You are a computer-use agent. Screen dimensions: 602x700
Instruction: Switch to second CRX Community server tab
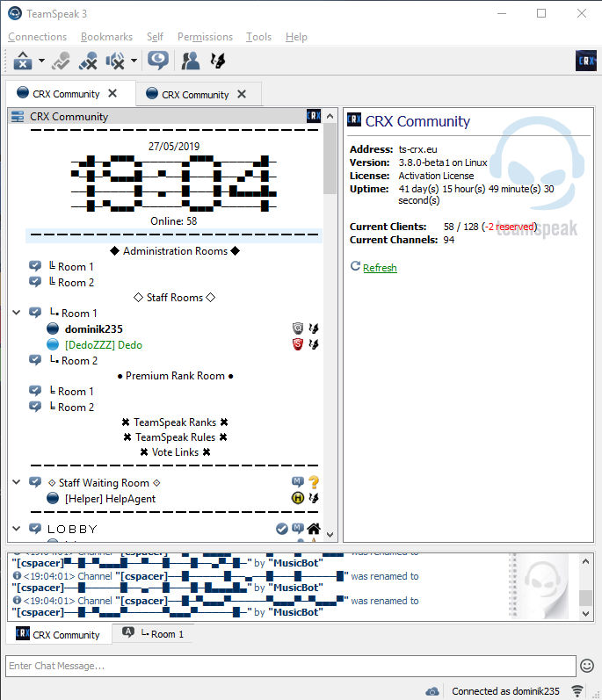[195, 94]
